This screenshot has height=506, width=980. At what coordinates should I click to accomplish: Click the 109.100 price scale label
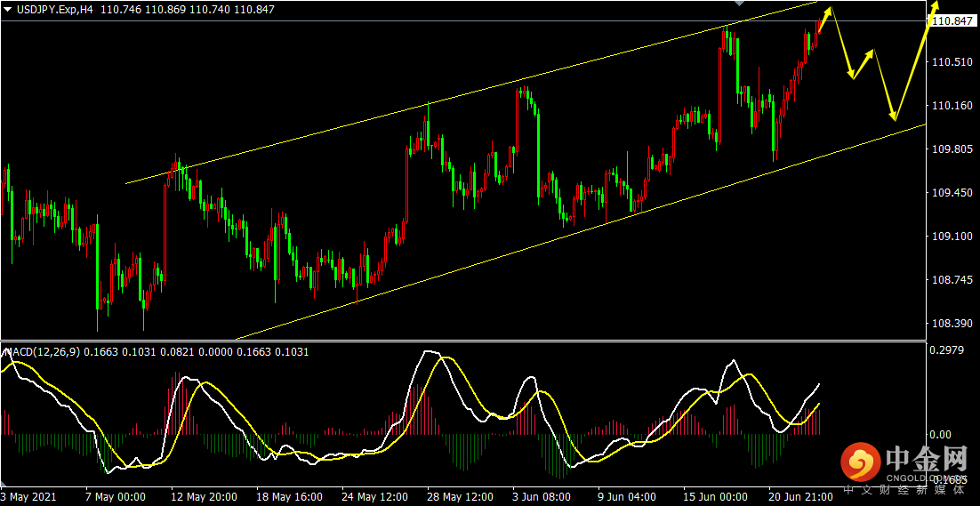952,237
